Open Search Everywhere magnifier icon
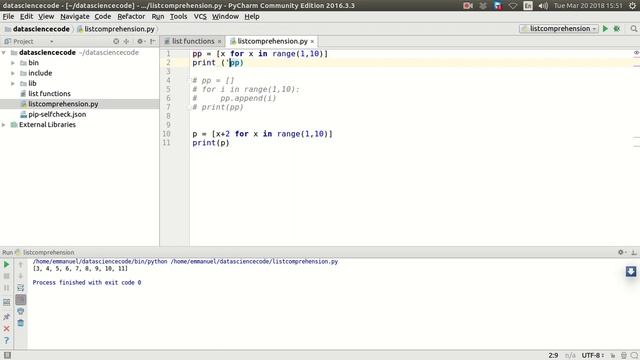This screenshot has width=640, height=360. pos(633,29)
